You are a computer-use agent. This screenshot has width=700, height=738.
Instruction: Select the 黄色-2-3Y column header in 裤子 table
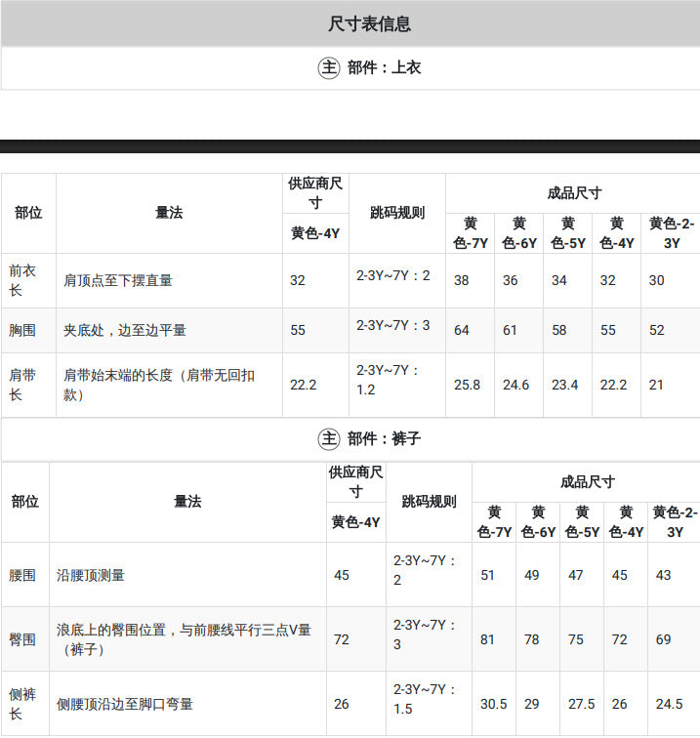pos(675,522)
